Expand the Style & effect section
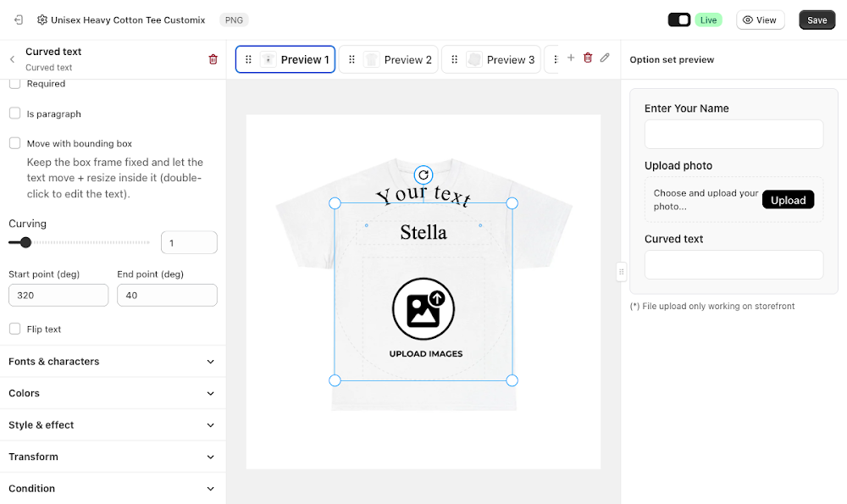Image resolution: width=847 pixels, height=504 pixels. pyautogui.click(x=113, y=425)
